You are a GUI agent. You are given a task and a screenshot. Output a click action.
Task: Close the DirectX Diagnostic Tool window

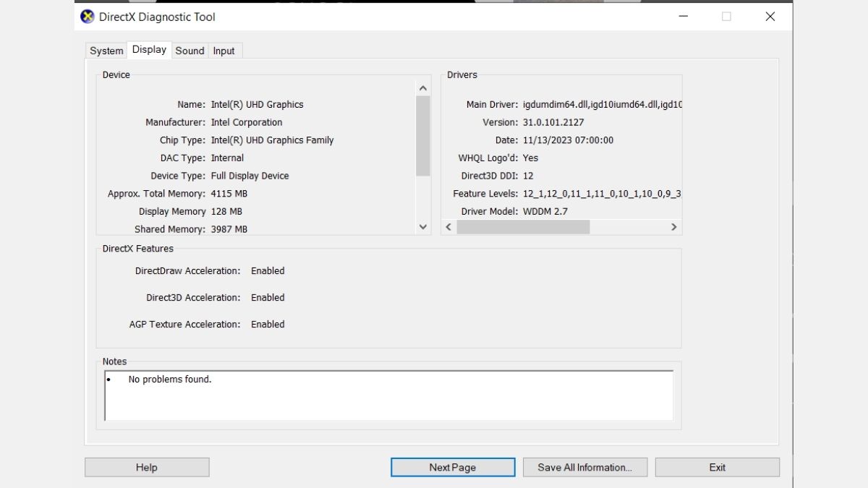[770, 17]
